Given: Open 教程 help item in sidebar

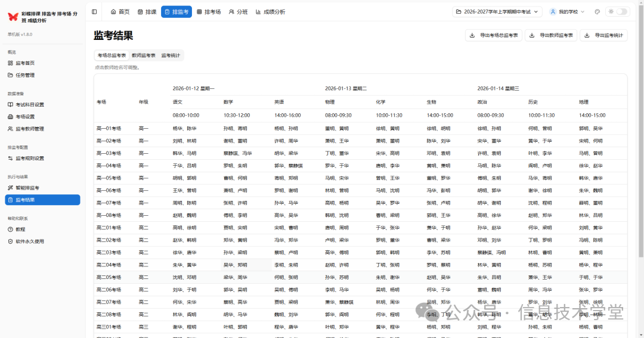Looking at the screenshot, I should 43,230.
